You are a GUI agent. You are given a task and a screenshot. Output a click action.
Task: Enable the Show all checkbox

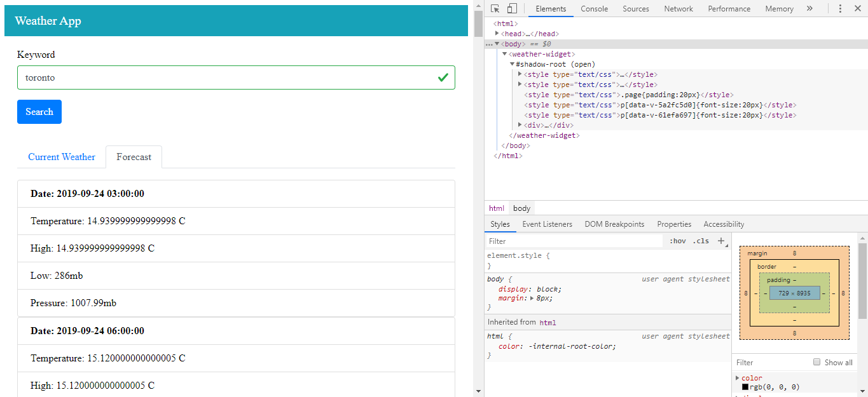(817, 362)
